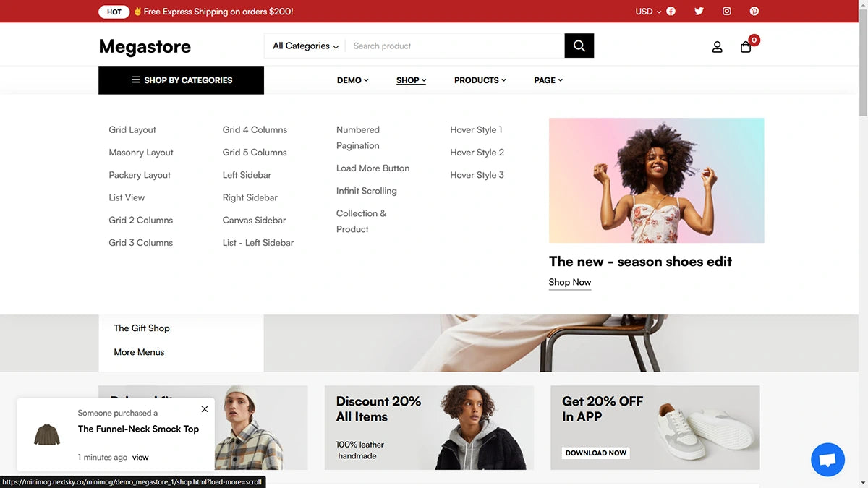The image size is (868, 488).
Task: Click the account profile icon
Action: coord(717,46)
